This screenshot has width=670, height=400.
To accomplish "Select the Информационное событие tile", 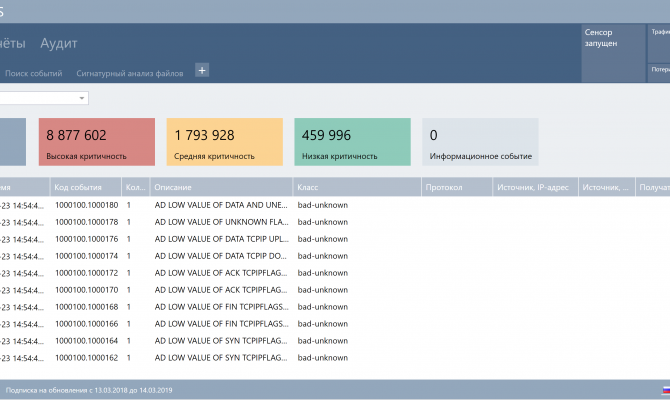I will click(x=480, y=141).
